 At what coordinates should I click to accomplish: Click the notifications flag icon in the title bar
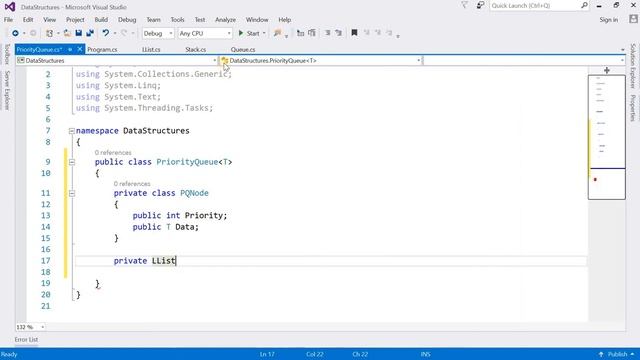464,5
